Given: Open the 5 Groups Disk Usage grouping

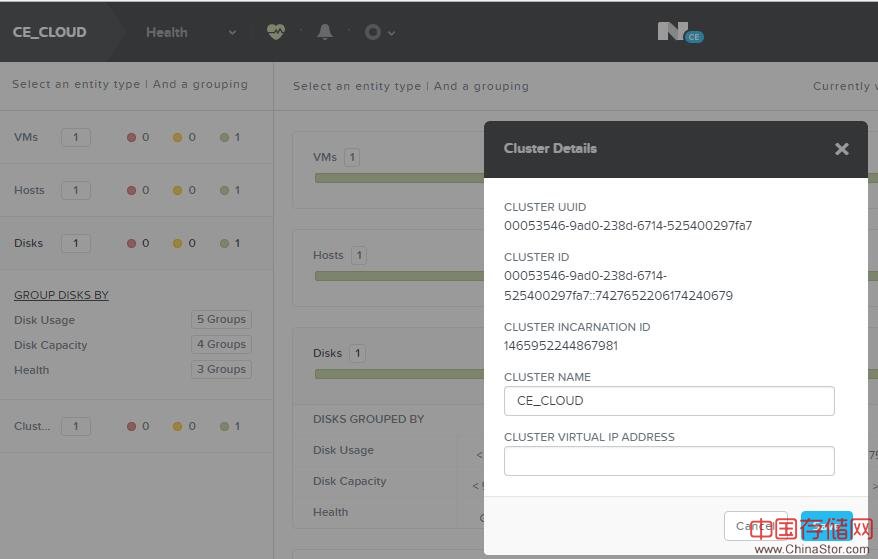Looking at the screenshot, I should (221, 320).
